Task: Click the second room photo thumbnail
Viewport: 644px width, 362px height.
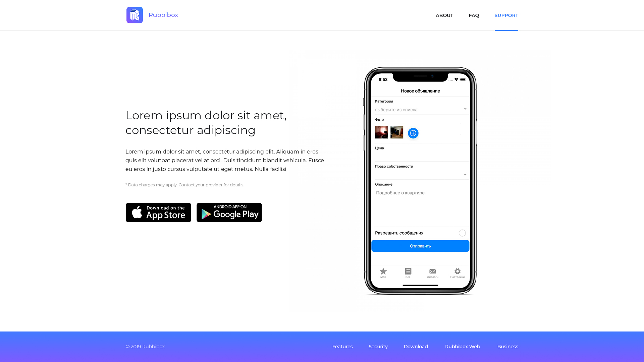Action: click(x=396, y=132)
